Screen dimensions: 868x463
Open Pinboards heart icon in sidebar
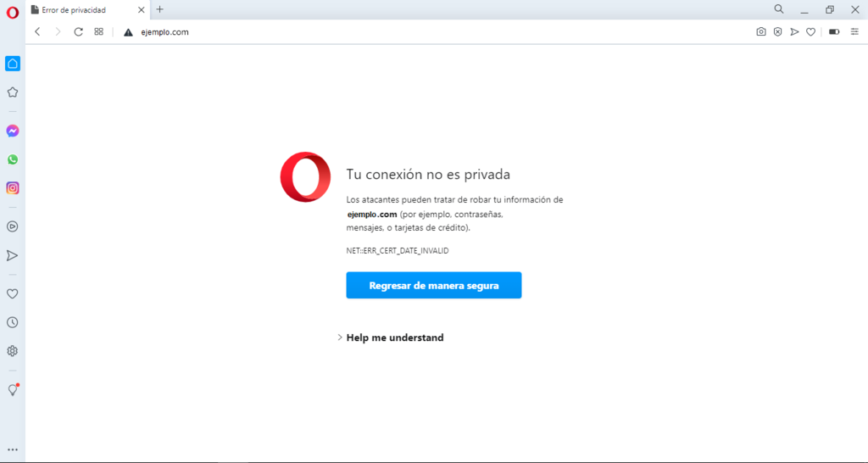click(x=12, y=294)
